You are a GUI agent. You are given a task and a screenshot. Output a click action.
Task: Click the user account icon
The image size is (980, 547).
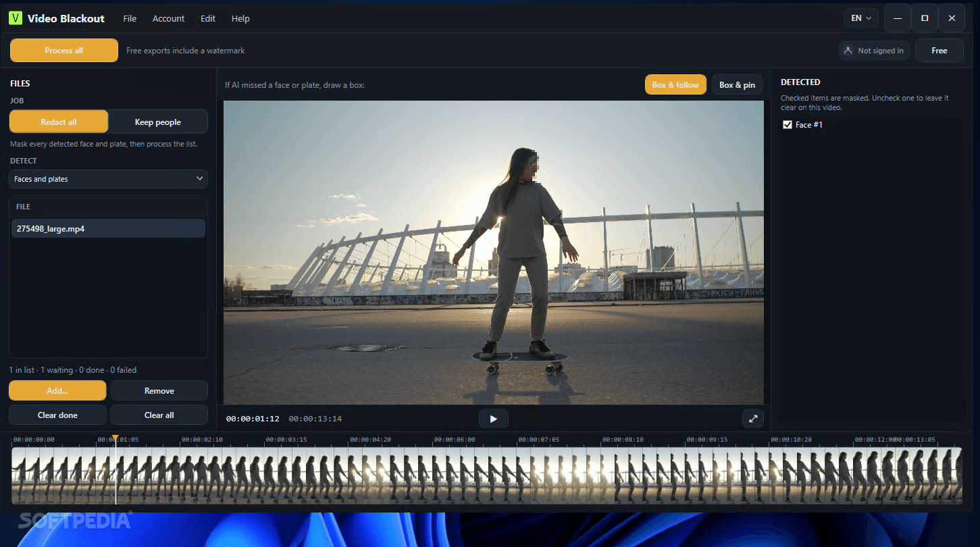(x=848, y=51)
